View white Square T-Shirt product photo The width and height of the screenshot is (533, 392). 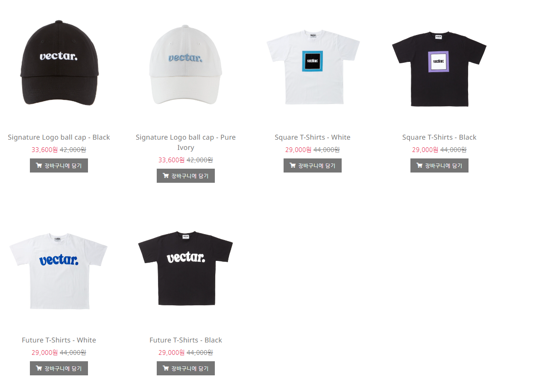click(x=313, y=67)
